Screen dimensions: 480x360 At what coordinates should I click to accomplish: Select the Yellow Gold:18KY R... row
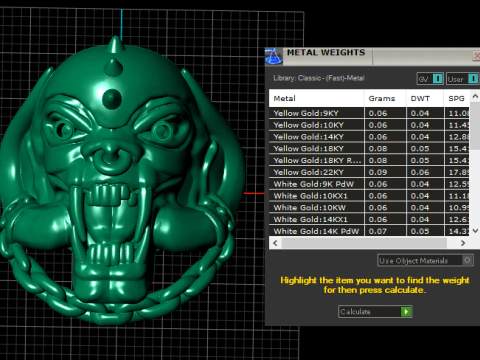(369, 160)
